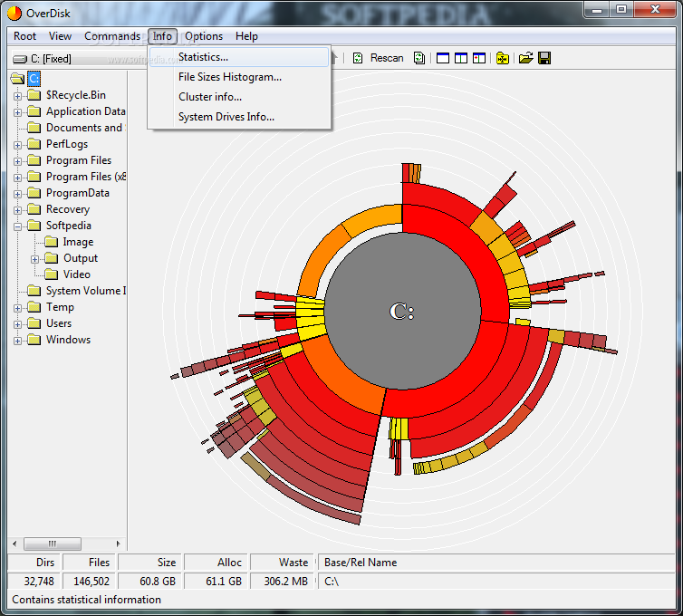This screenshot has width=683, height=616.
Task: Click the open folder toolbar icon
Action: pyautogui.click(x=525, y=58)
